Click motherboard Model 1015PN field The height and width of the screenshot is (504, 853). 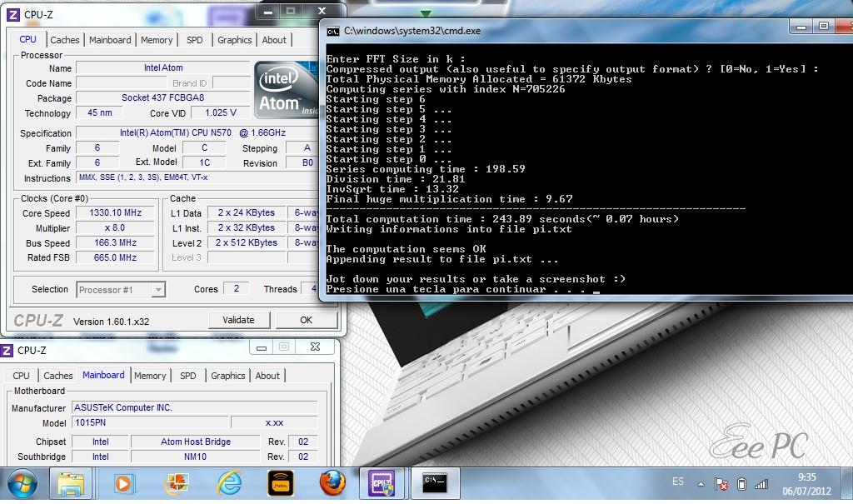(150, 422)
